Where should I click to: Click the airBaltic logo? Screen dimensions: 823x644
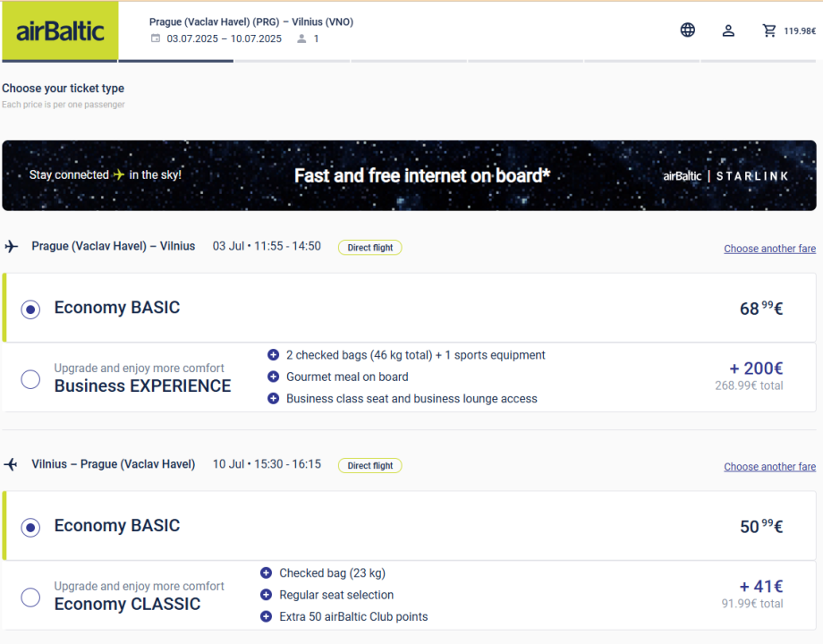(x=60, y=31)
